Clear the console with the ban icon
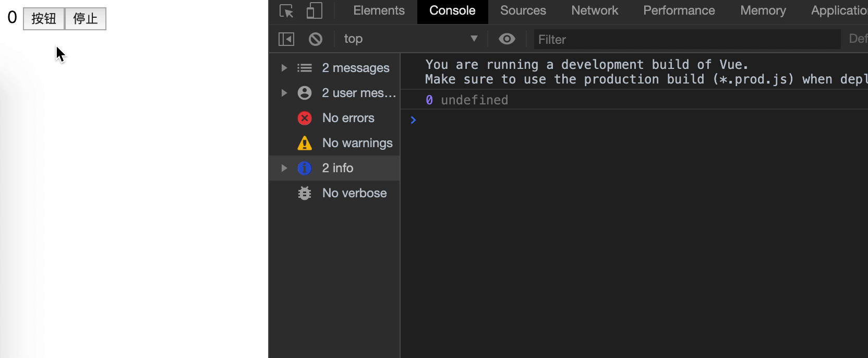Screen dimensions: 868x358 click(x=316, y=39)
